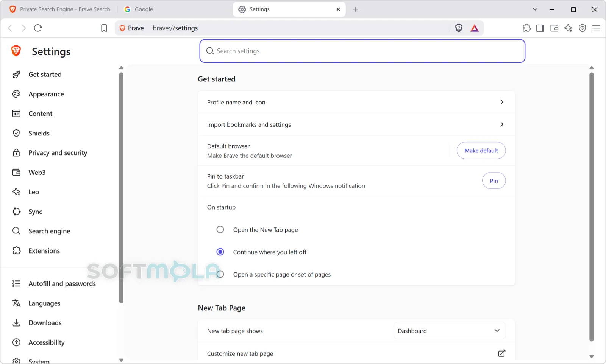The width and height of the screenshot is (606, 364).
Task: Toggle the sidebar panel icon
Action: click(540, 28)
